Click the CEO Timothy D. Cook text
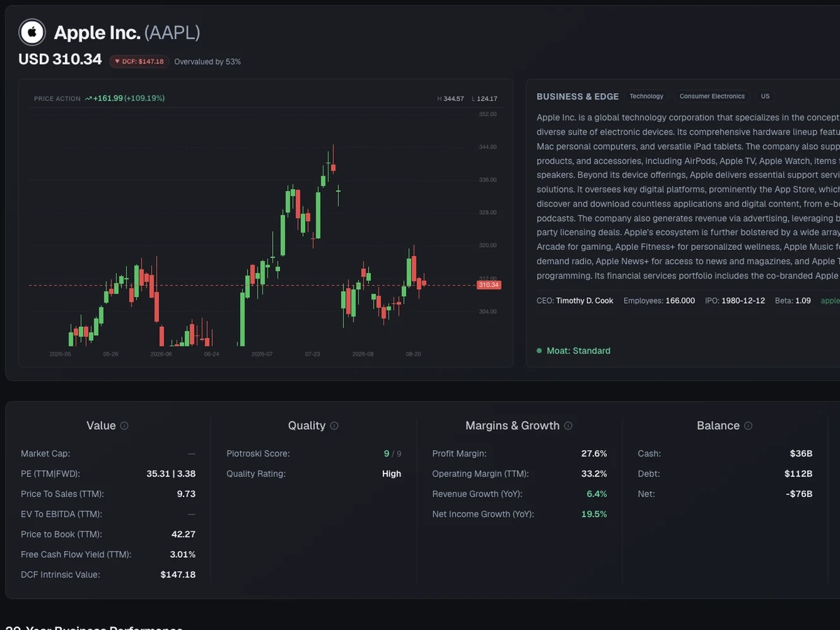This screenshot has height=630, width=840. pyautogui.click(x=575, y=300)
